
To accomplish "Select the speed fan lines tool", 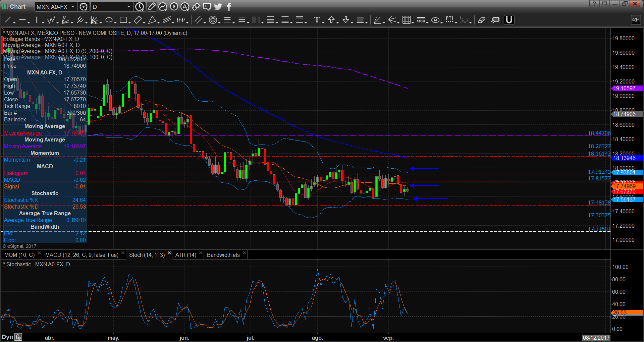I will (x=65, y=20).
